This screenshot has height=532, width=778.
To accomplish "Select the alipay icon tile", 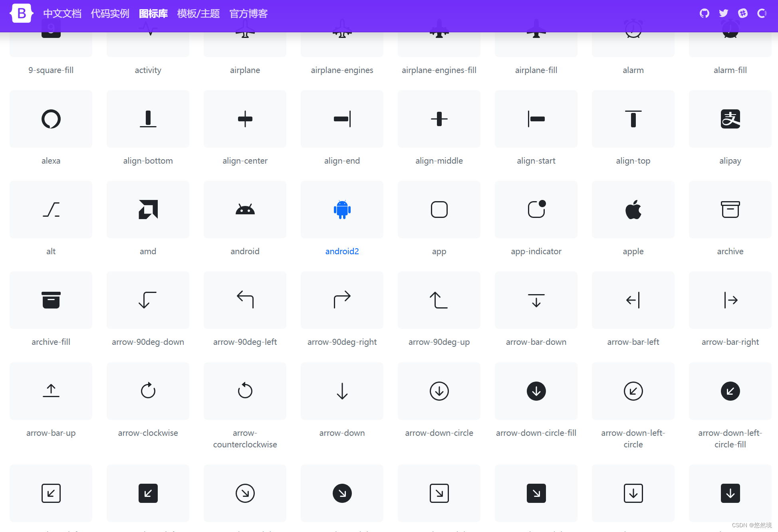I will [730, 119].
